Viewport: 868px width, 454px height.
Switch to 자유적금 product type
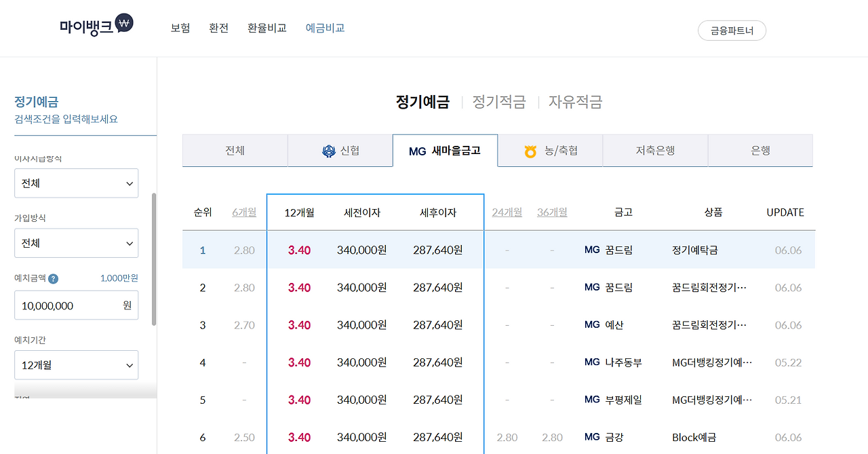tap(576, 102)
